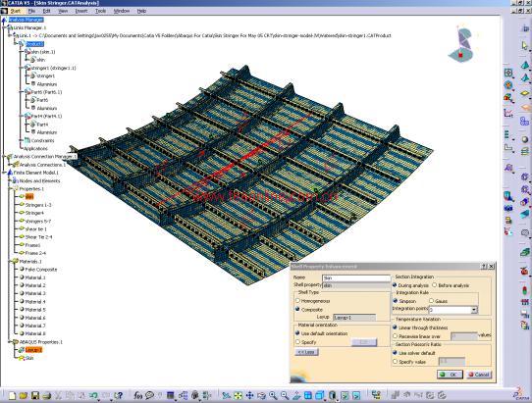Open the Window menu
The image size is (532, 403).
pyautogui.click(x=122, y=11)
